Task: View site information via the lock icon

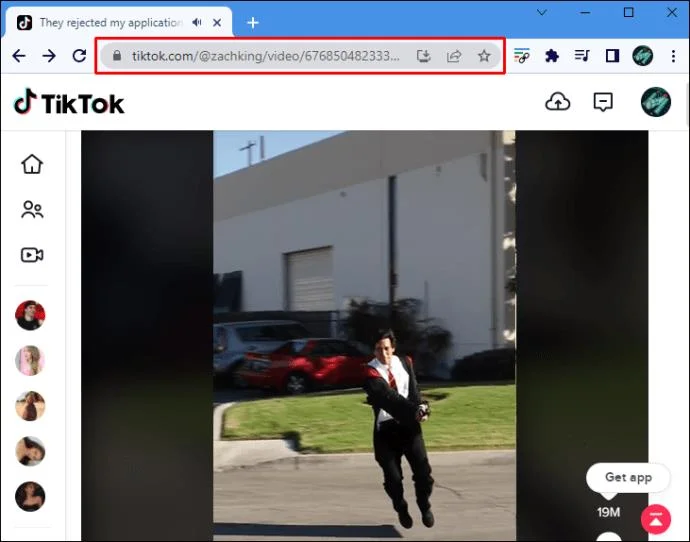Action: 117,55
